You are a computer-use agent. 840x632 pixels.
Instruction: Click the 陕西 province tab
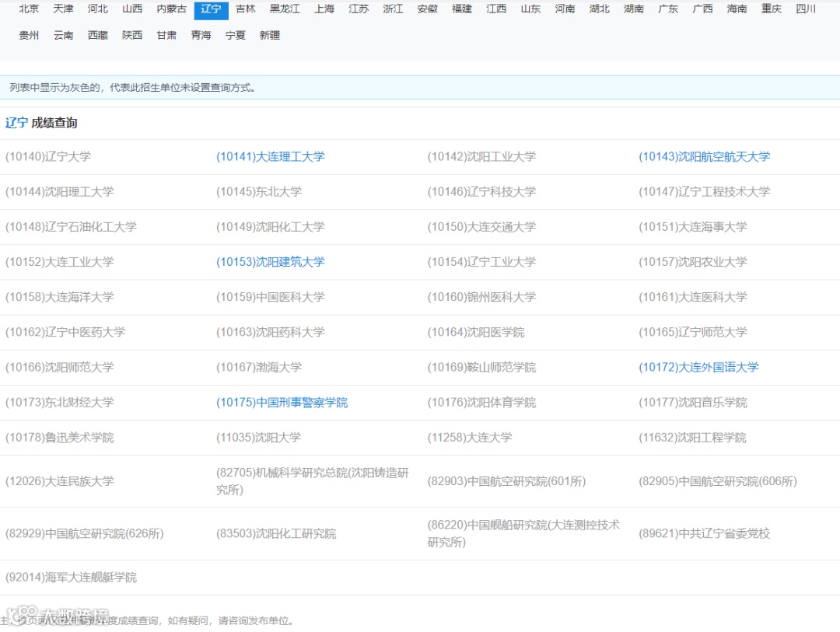[132, 35]
